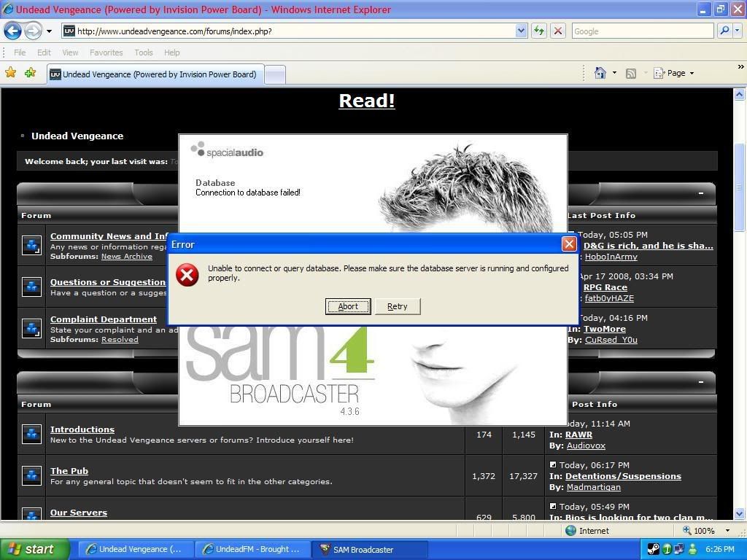Open the Help menu

(172, 52)
